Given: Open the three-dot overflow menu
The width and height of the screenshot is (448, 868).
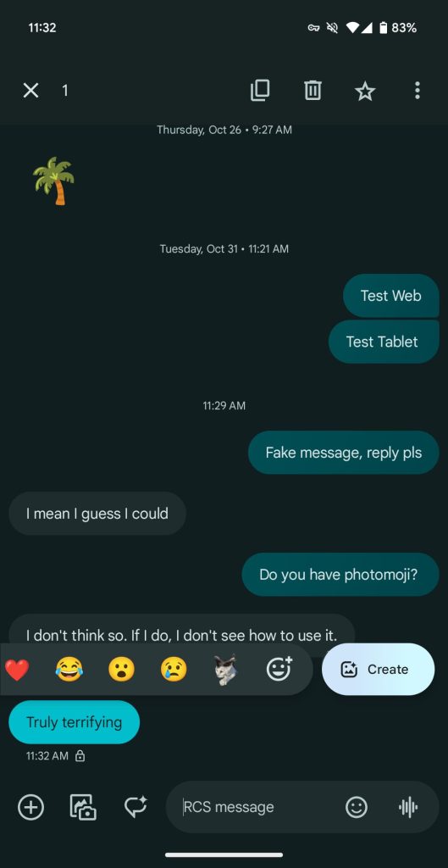Looking at the screenshot, I should [417, 90].
